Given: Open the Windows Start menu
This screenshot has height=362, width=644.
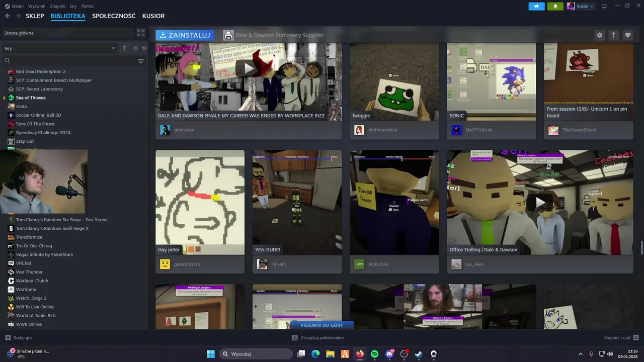Looking at the screenshot, I should point(211,354).
